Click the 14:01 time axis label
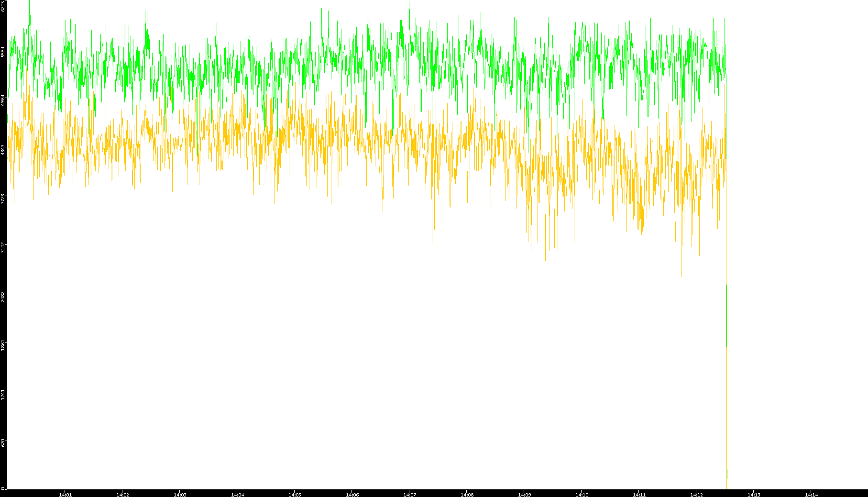The image size is (868, 497). (x=65, y=495)
